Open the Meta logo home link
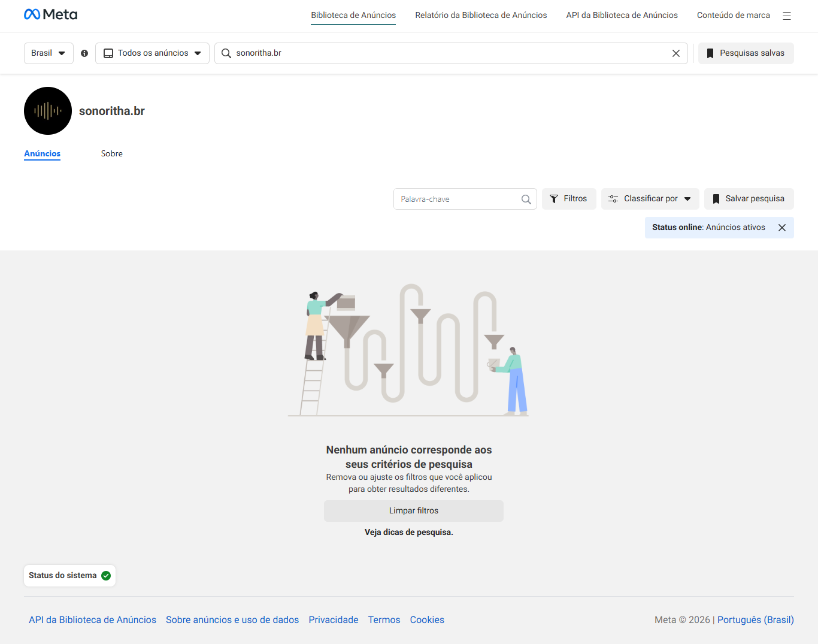Viewport: 818px width, 644px height. [x=50, y=14]
